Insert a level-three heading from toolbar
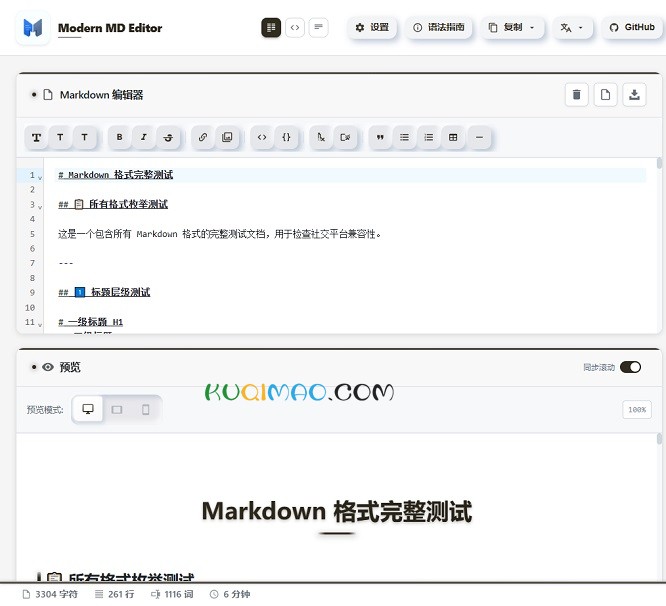 [x=85, y=137]
